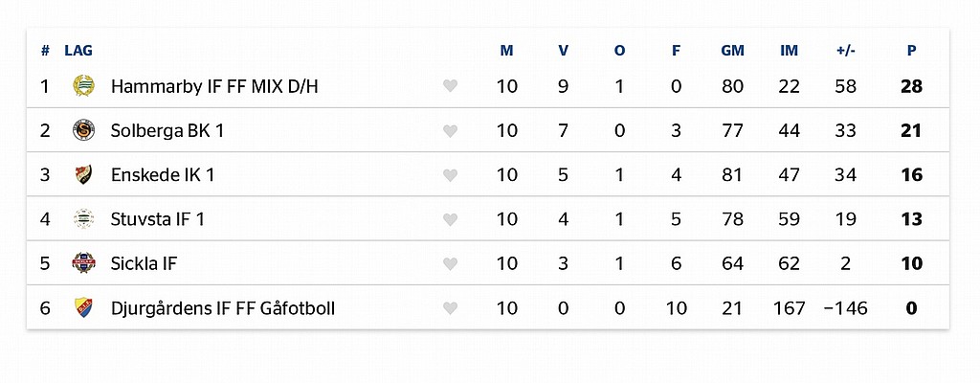Click the Solberga BK club logo

[83, 130]
